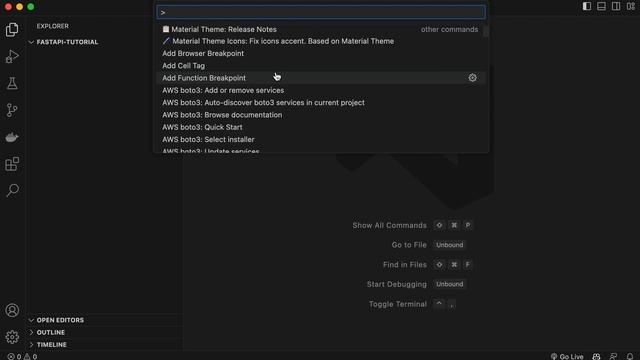This screenshot has width=640, height=360.
Task: Select AWS boto3: Select installer
Action: pyautogui.click(x=321, y=139)
